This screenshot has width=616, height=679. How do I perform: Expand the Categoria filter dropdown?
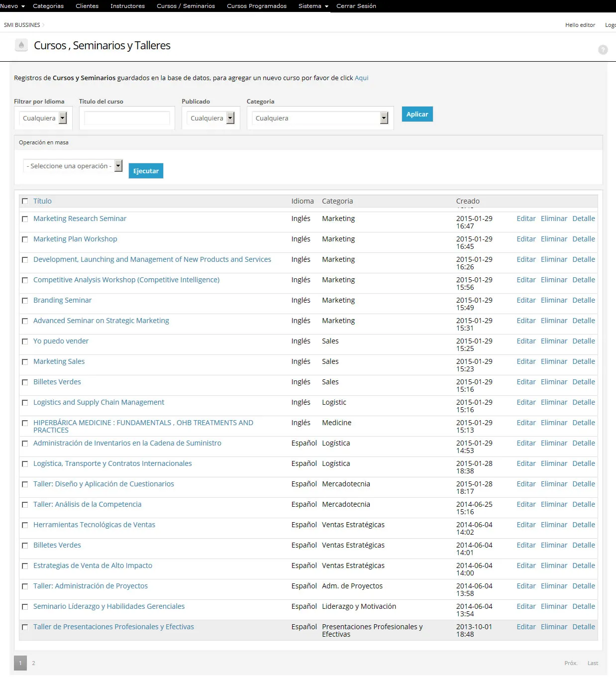pyautogui.click(x=320, y=118)
